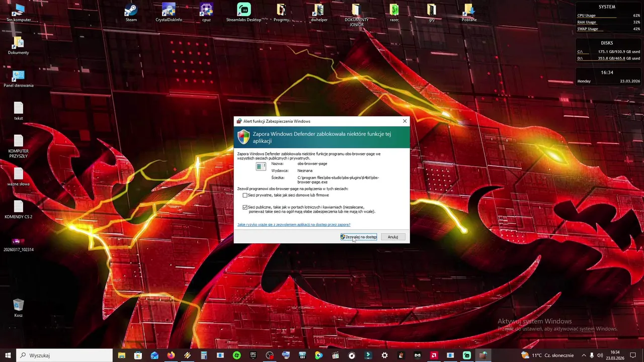Click the CPU Usage widget row

pyautogui.click(x=608, y=16)
